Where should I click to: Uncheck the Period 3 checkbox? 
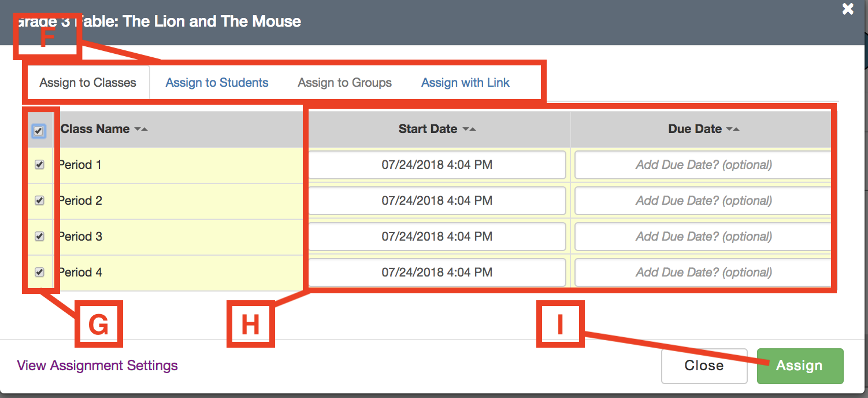point(39,237)
